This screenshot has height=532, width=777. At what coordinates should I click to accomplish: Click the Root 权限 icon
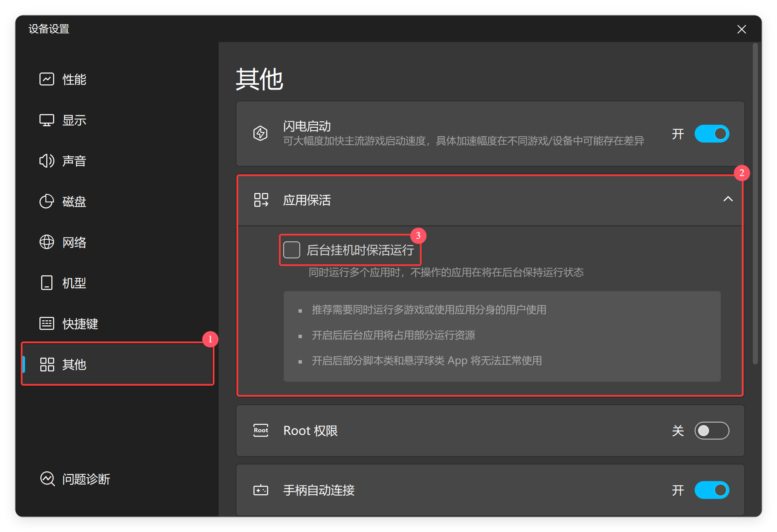[261, 430]
